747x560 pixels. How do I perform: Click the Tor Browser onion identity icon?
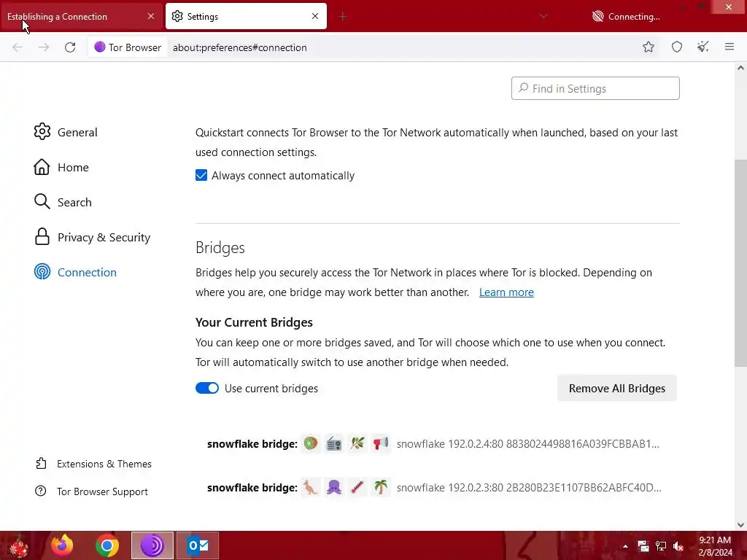click(99, 47)
